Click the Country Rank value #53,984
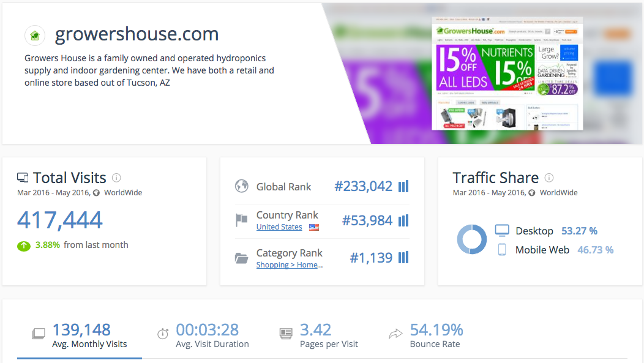644x363 pixels. 367,220
